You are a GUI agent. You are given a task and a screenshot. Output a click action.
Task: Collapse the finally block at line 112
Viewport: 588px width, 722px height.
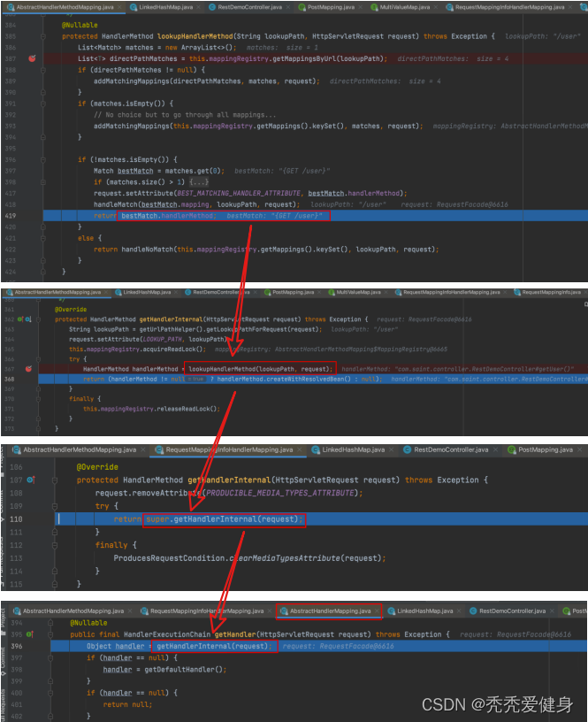click(55, 545)
